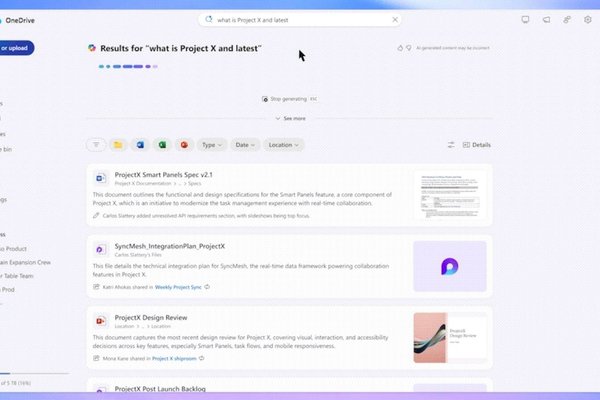600x400 pixels.
Task: Click the thumbs down feedback icon
Action: (x=409, y=48)
